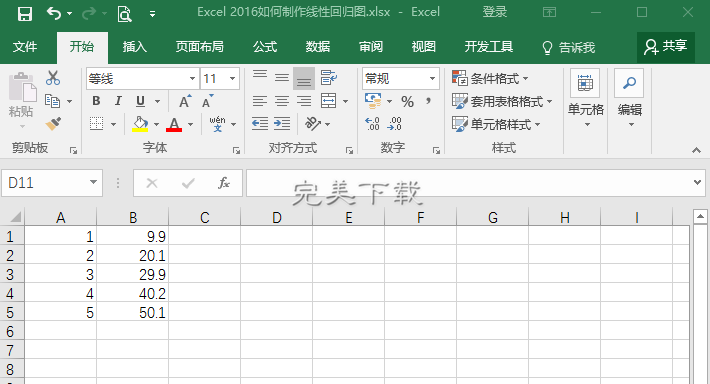This screenshot has width=710, height=384.
Task: Center text horizontally
Action: 282,101
